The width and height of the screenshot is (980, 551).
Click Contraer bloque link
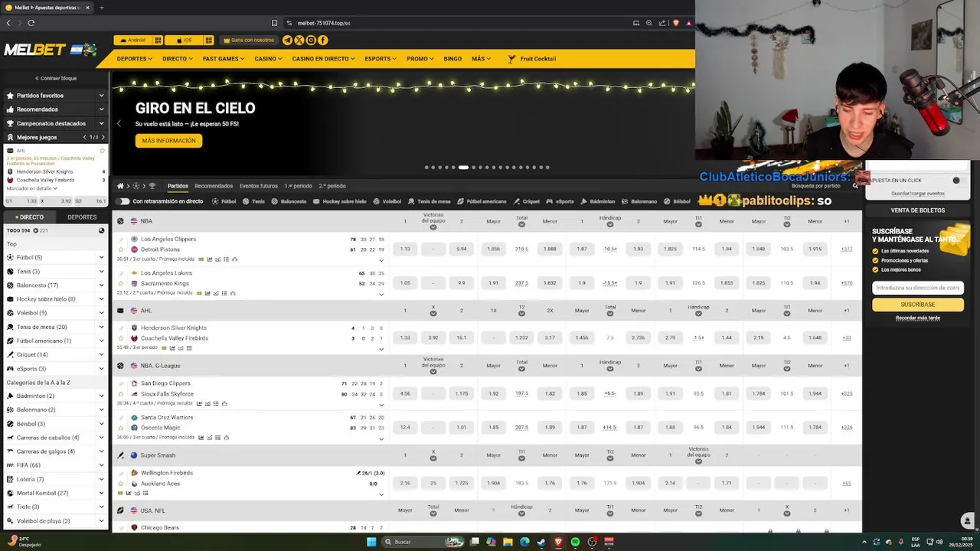click(x=56, y=78)
